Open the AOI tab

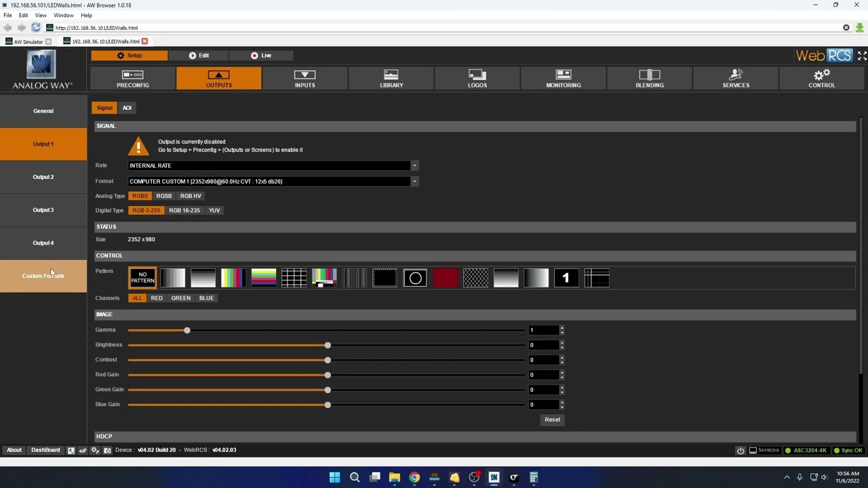click(x=127, y=108)
